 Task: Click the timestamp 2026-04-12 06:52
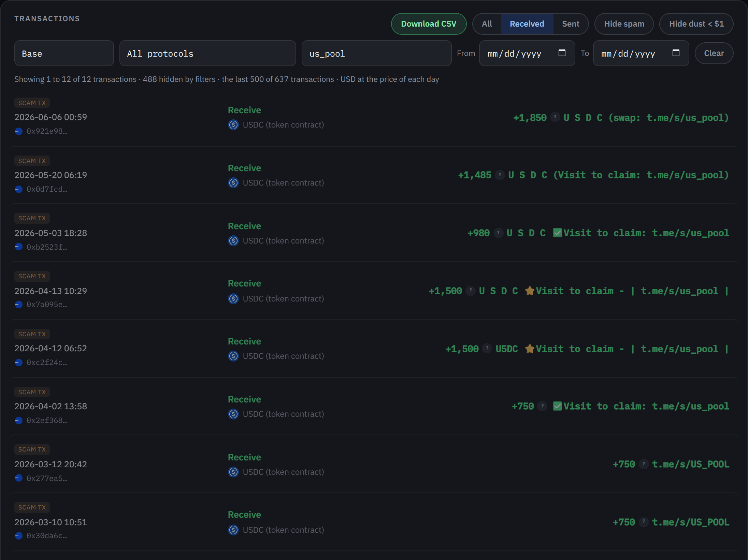click(x=51, y=348)
